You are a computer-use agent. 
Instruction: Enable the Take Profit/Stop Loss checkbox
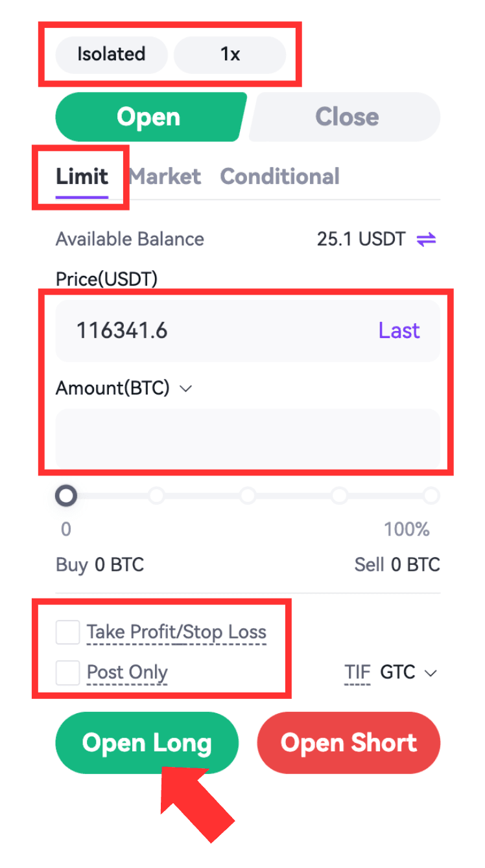pyautogui.click(x=67, y=632)
